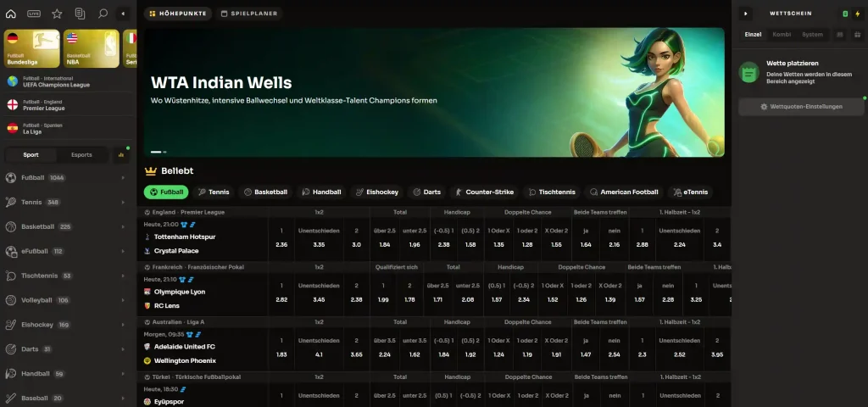
Task: Click the Fußball ball icon in sidebar
Action: coord(10,178)
